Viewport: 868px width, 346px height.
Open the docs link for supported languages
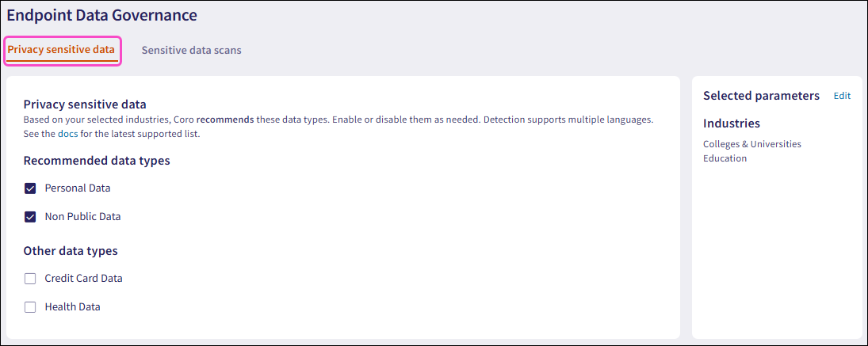click(x=68, y=134)
